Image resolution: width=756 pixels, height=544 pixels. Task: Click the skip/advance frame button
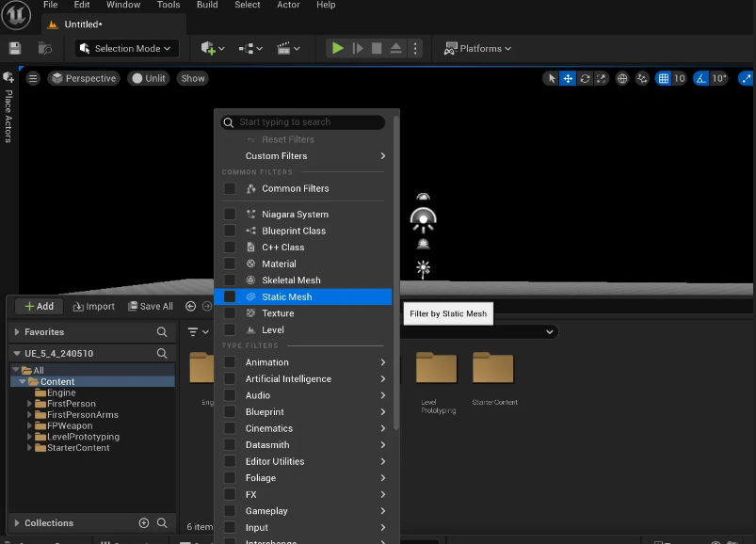point(357,48)
